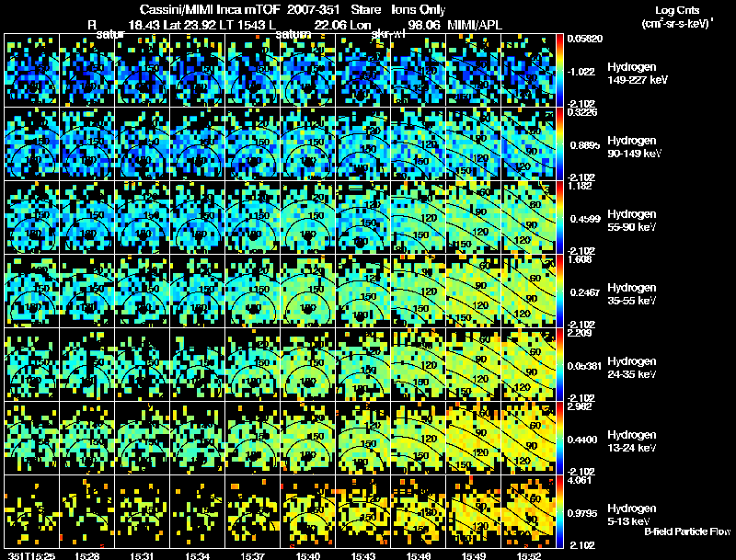The image size is (736, 560).
Task: Click the 0.2467 color scale midpoint
Action: pyautogui.click(x=584, y=292)
